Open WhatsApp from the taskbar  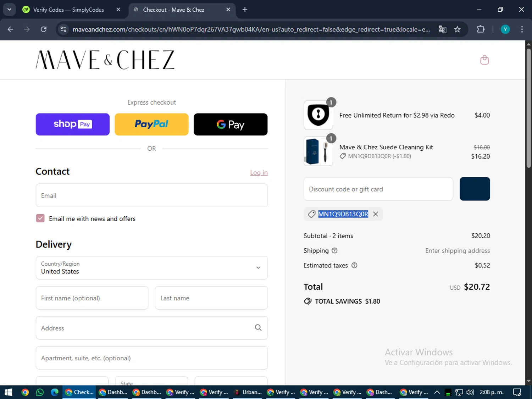pos(40,392)
